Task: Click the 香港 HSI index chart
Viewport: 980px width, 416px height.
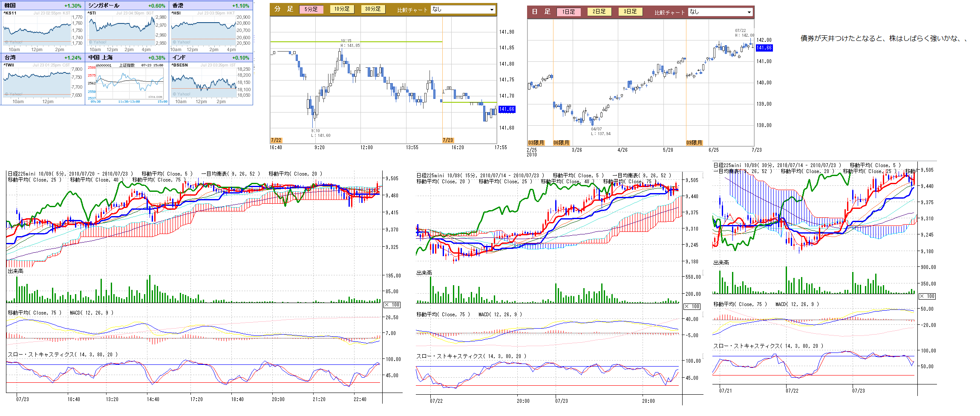Action: pos(211,31)
